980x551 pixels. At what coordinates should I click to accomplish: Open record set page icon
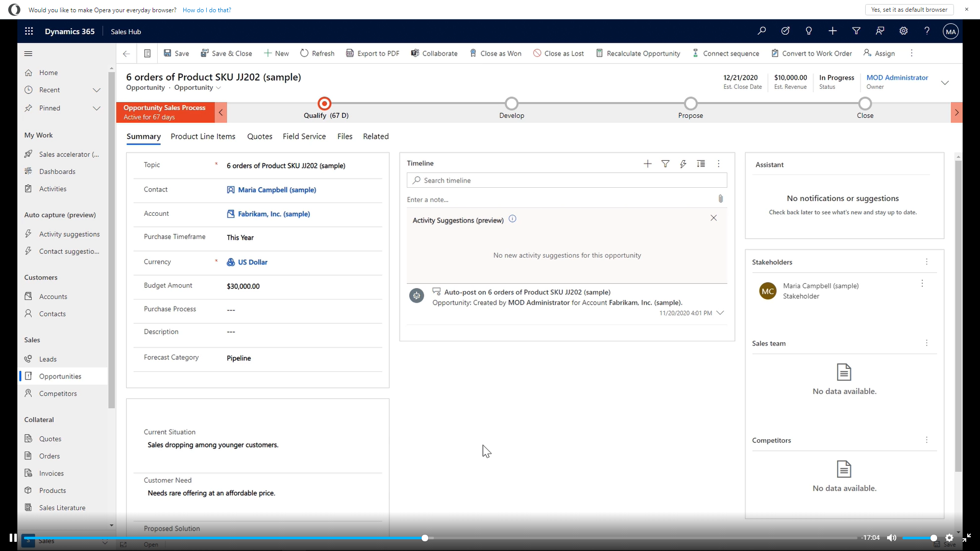(147, 54)
